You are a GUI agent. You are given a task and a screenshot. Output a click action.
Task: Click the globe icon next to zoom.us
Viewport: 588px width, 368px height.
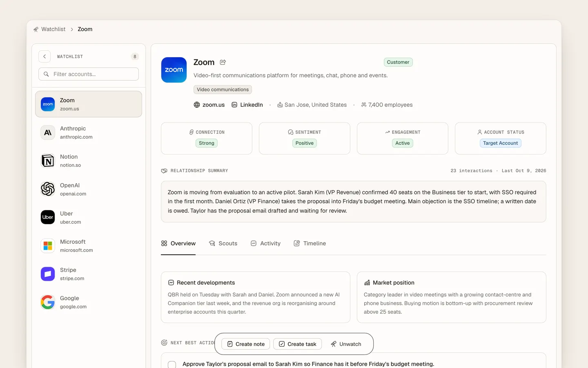point(197,105)
